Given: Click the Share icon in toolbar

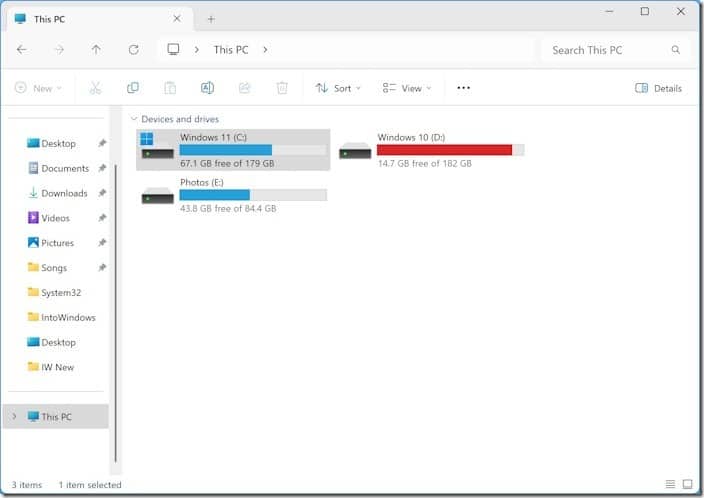Looking at the screenshot, I should pos(245,88).
